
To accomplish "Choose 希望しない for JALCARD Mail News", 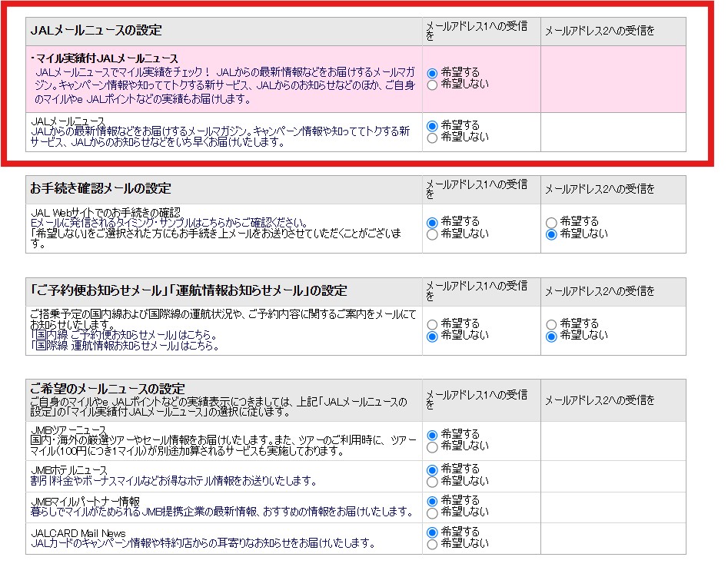I will 432,544.
